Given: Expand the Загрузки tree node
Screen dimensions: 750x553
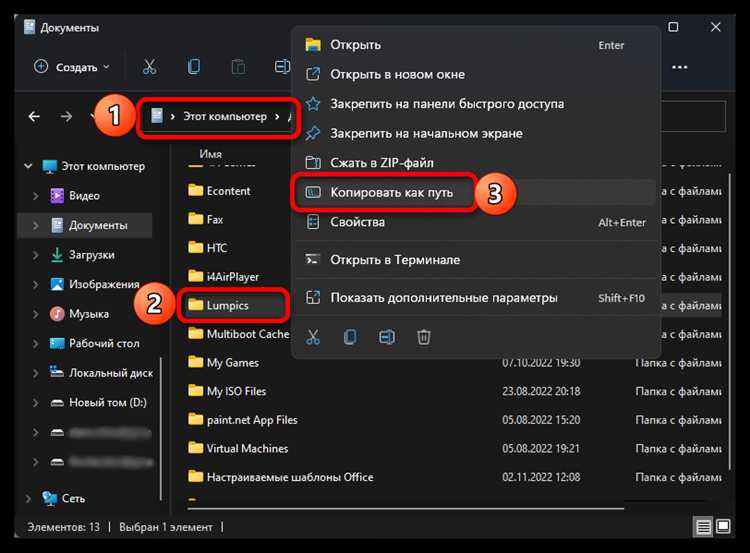Looking at the screenshot, I should click(35, 255).
